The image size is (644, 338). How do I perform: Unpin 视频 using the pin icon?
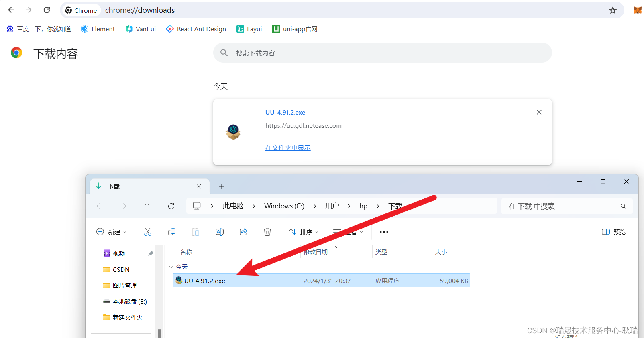tap(151, 253)
